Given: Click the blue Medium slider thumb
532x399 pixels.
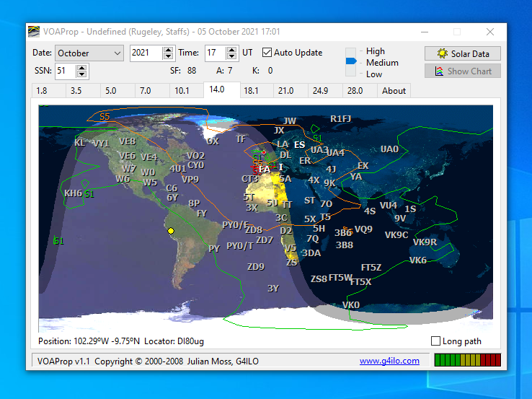Looking at the screenshot, I should (x=351, y=61).
